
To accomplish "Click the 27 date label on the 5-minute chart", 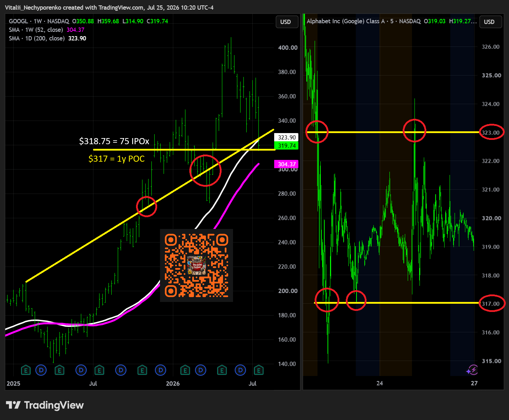I will pyautogui.click(x=474, y=383).
